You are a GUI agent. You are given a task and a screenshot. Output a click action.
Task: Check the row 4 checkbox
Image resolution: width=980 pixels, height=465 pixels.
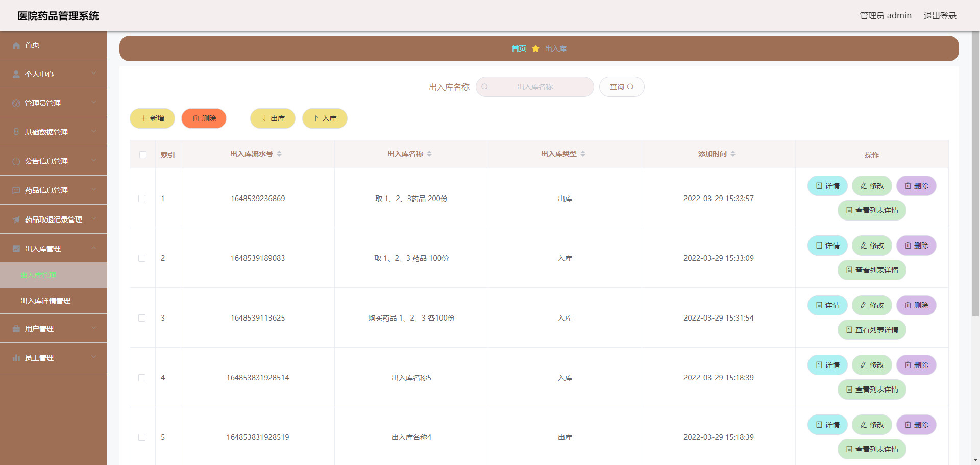[x=142, y=378]
